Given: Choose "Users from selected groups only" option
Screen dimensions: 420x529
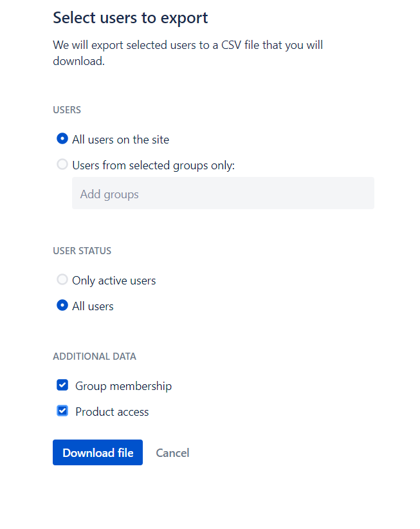Looking at the screenshot, I should click(x=62, y=165).
